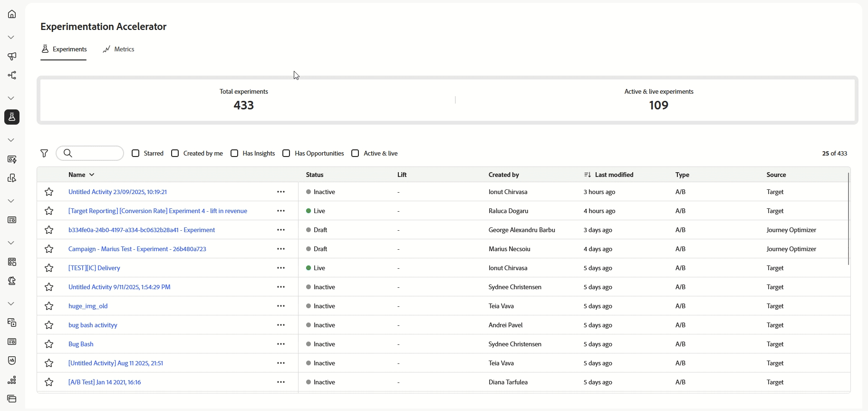Image resolution: width=868 pixels, height=411 pixels.
Task: Open the megaphone campaigns icon
Action: point(12,56)
